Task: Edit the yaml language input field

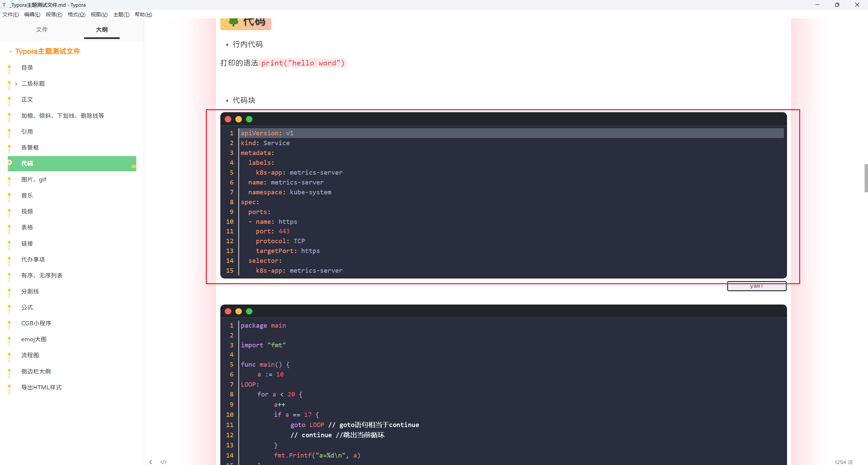Action: pyautogui.click(x=757, y=286)
